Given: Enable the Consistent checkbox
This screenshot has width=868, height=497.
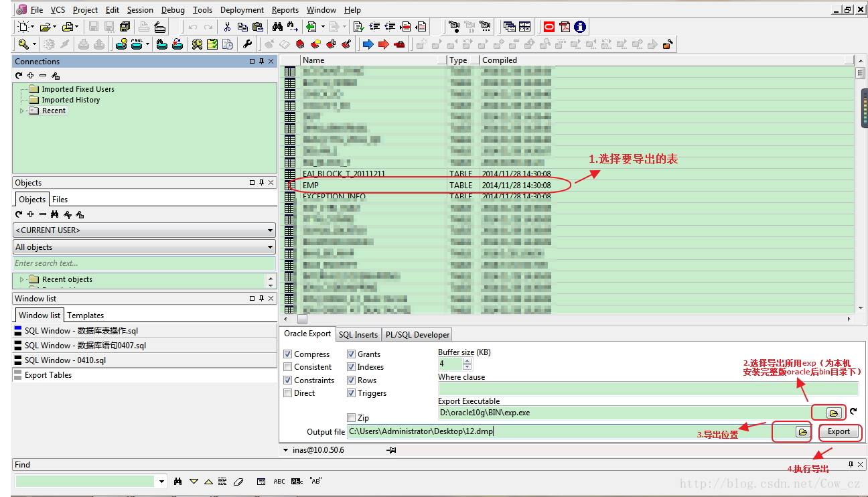Looking at the screenshot, I should 288,367.
